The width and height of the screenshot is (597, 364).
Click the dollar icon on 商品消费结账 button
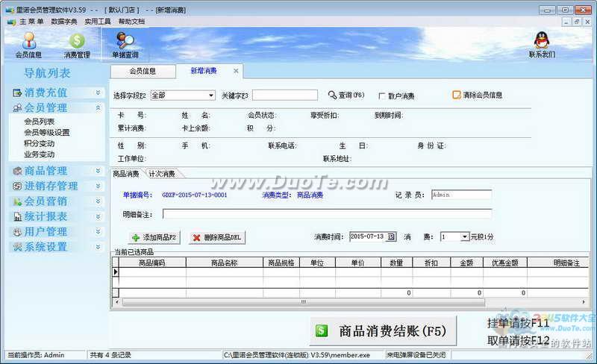322,330
